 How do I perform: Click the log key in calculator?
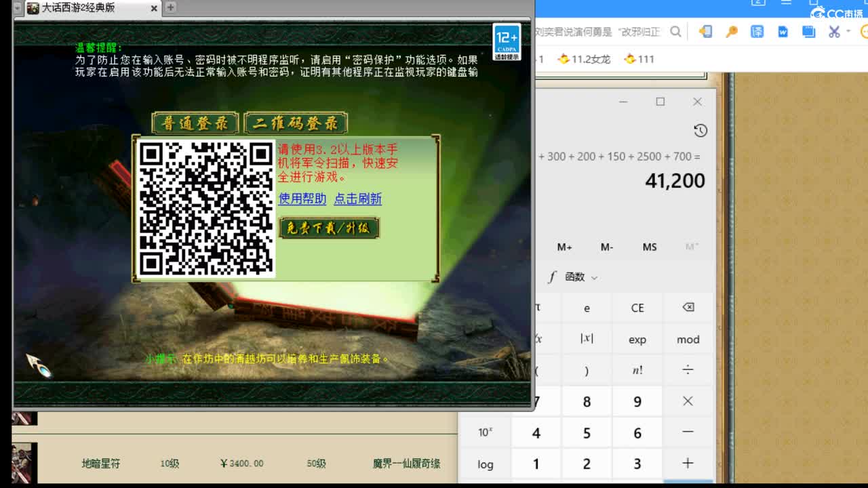[x=486, y=464]
